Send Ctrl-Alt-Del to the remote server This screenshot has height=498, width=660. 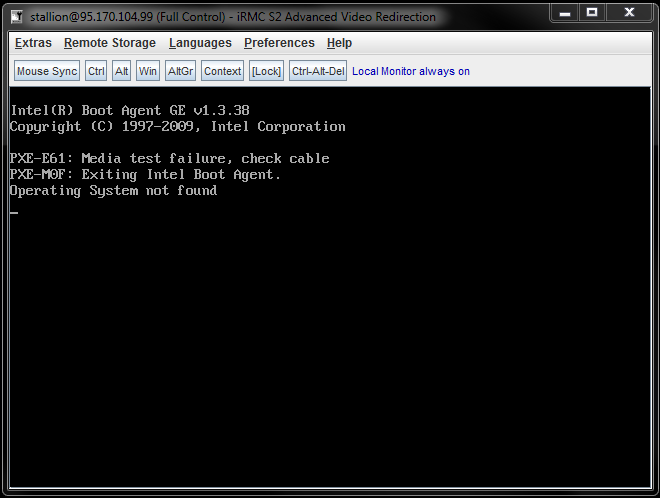click(x=318, y=71)
